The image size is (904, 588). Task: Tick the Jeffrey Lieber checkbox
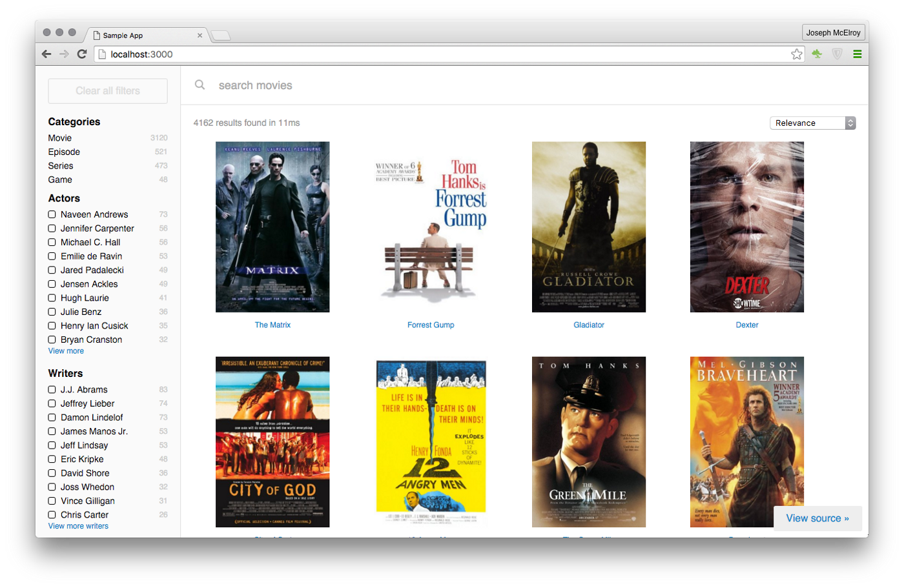[52, 403]
